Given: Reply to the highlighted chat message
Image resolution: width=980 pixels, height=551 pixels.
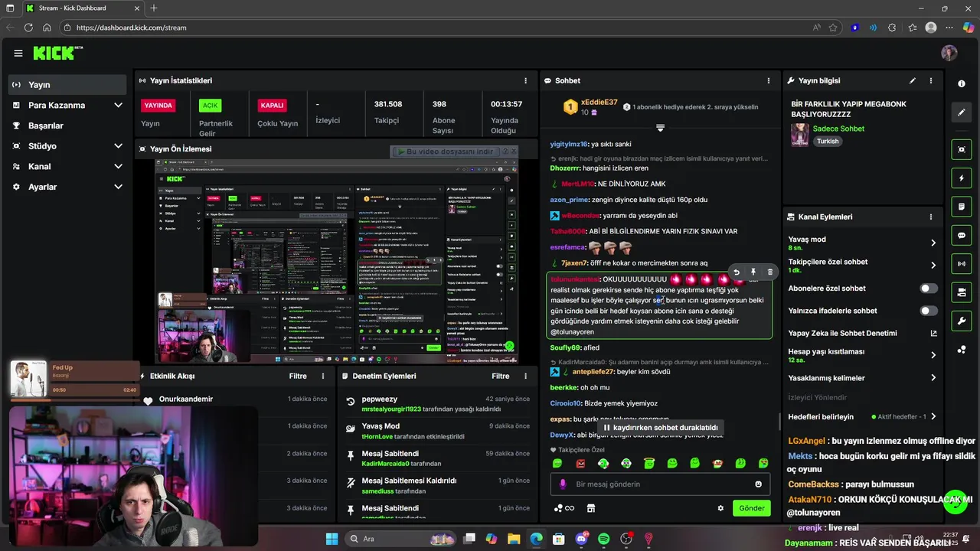Looking at the screenshot, I should tap(737, 272).
